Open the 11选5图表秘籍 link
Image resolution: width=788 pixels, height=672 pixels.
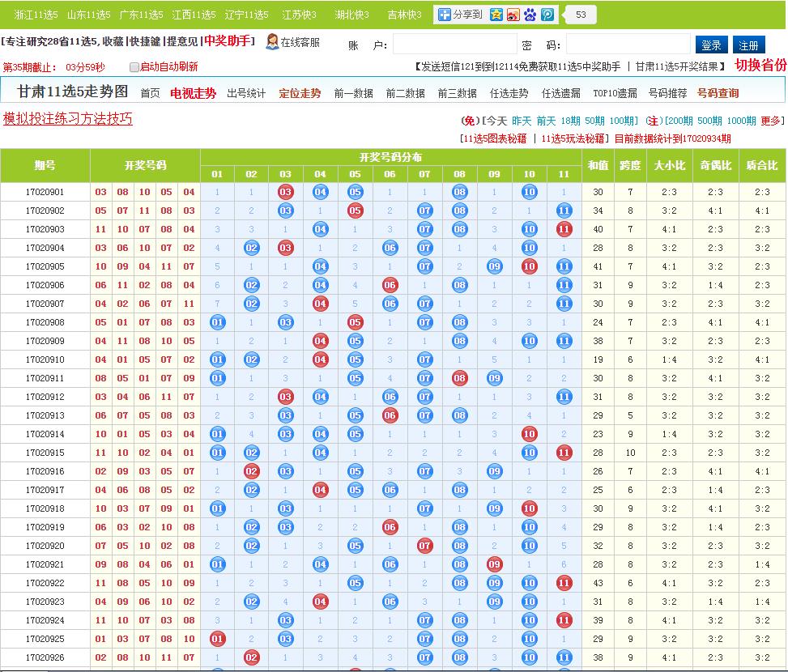pos(495,138)
